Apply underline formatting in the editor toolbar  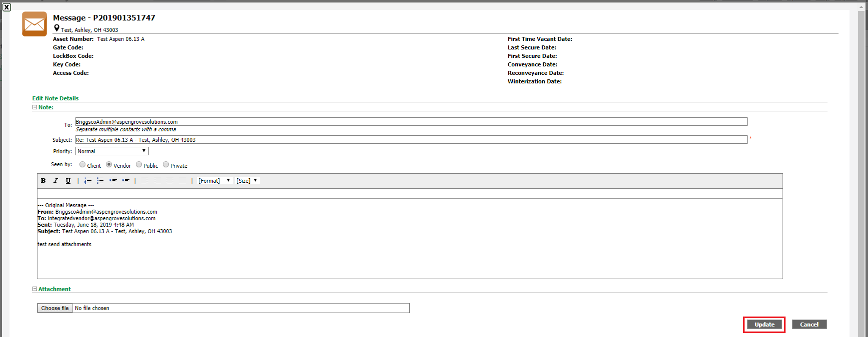(68, 181)
